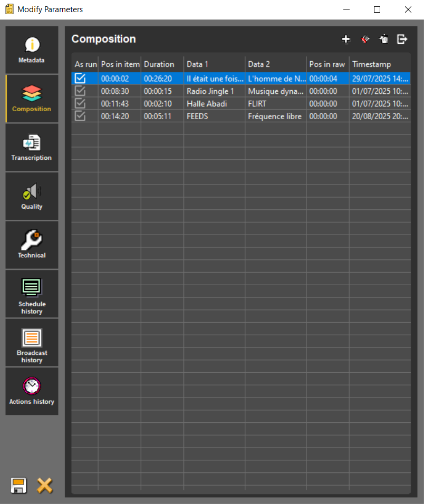Image resolution: width=424 pixels, height=504 pixels.
Task: Click the trash bin delete icon
Action: tap(384, 39)
